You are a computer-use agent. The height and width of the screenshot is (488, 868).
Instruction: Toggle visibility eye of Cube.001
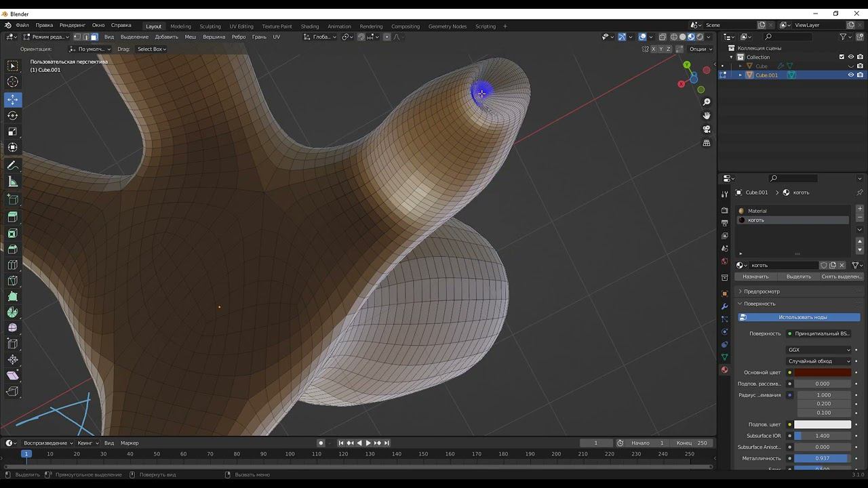[850, 75]
